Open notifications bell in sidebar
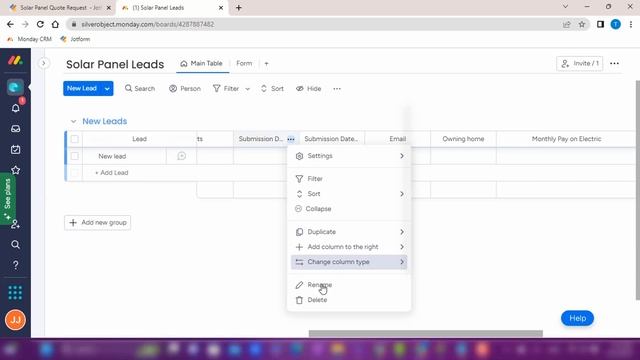This screenshot has width=640, height=360. coord(16,108)
